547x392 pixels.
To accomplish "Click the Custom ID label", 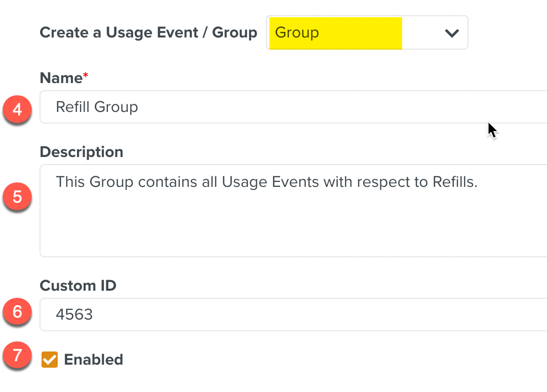I will tap(78, 286).
